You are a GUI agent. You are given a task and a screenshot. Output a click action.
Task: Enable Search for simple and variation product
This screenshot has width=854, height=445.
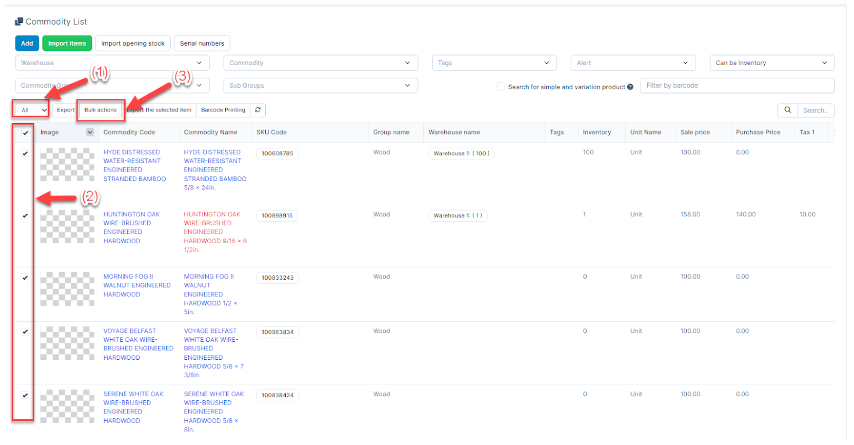tap(500, 87)
